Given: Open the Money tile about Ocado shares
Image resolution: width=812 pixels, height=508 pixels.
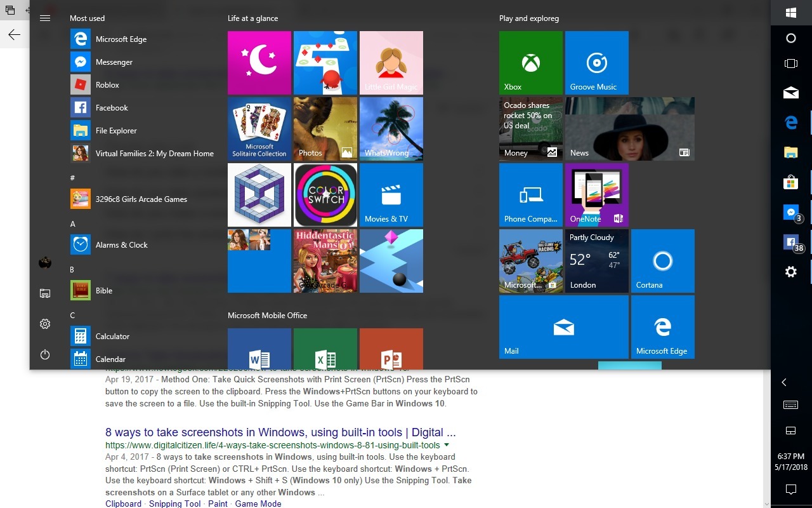Looking at the screenshot, I should 531,129.
